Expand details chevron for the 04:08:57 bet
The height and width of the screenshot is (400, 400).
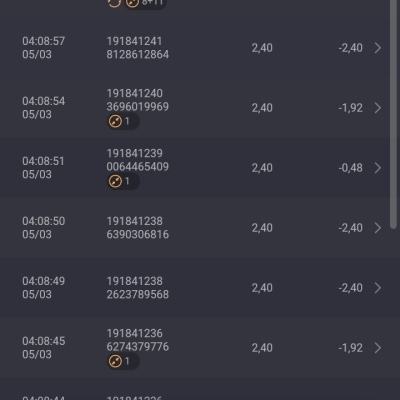pyautogui.click(x=378, y=48)
